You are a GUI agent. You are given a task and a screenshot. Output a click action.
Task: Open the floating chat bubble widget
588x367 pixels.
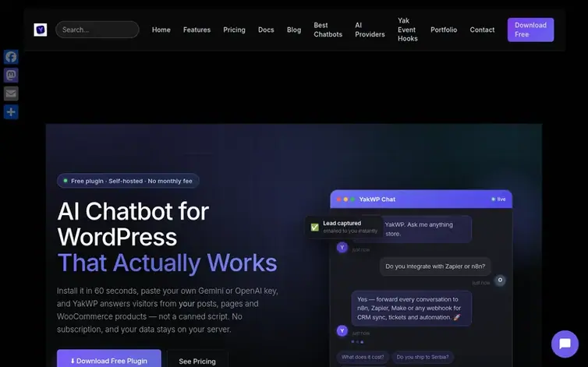click(565, 344)
